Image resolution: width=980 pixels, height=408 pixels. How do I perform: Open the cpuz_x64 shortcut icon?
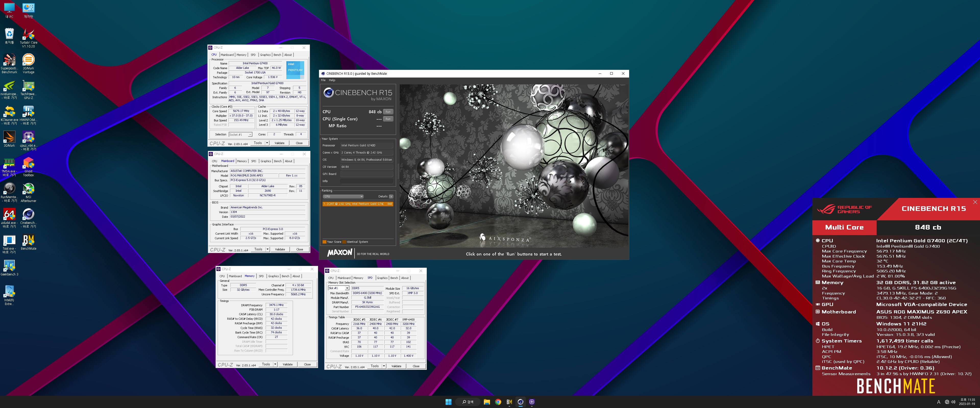[x=29, y=141]
